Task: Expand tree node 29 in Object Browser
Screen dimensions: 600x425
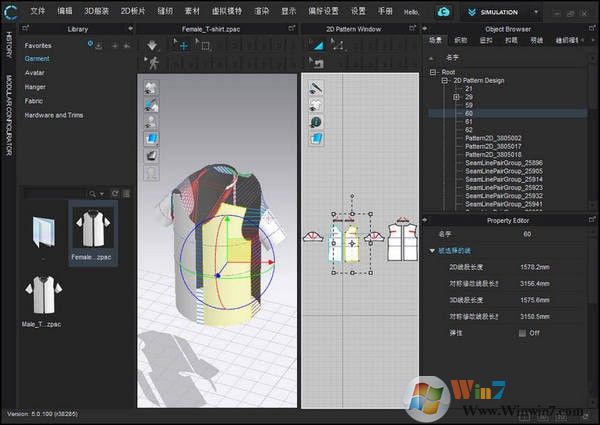Action: pos(457,97)
